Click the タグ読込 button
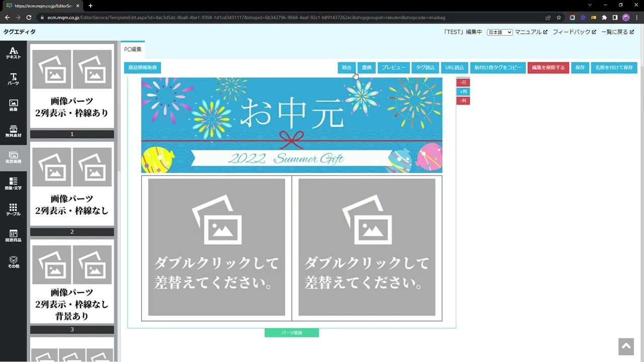Screen dimensions: 644x362 [x=425, y=67]
